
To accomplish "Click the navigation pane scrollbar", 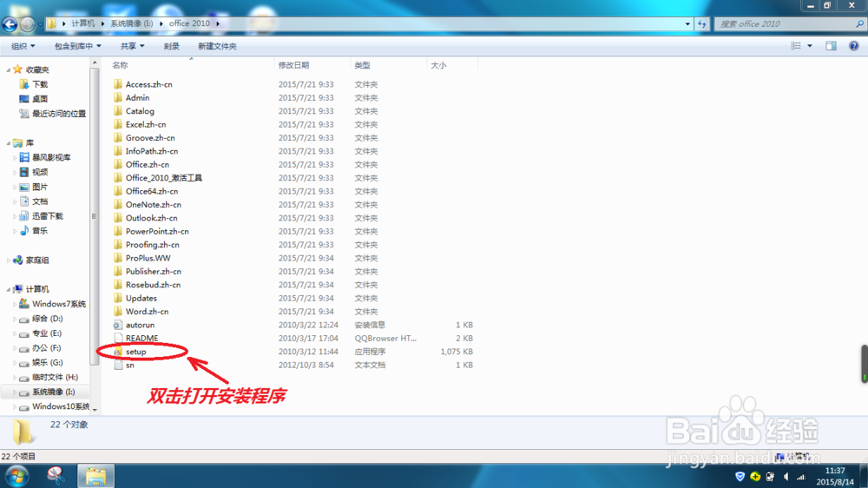I will pos(94,216).
